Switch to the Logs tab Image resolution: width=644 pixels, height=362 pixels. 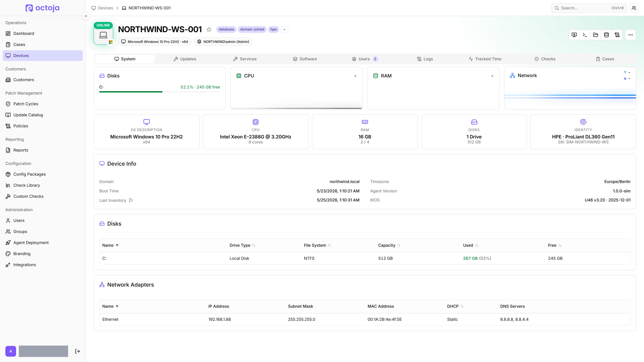coord(425,59)
